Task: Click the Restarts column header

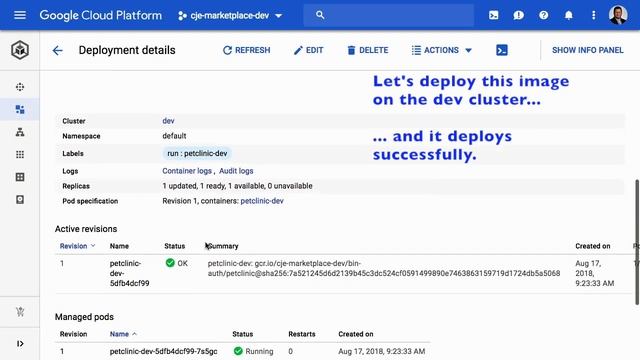Action: pyautogui.click(x=302, y=334)
